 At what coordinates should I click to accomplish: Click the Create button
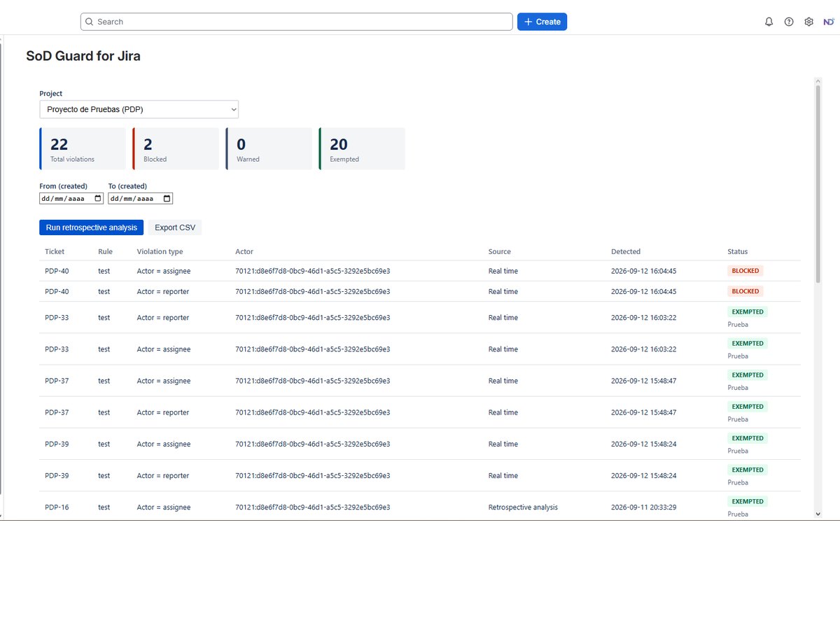[x=542, y=22]
